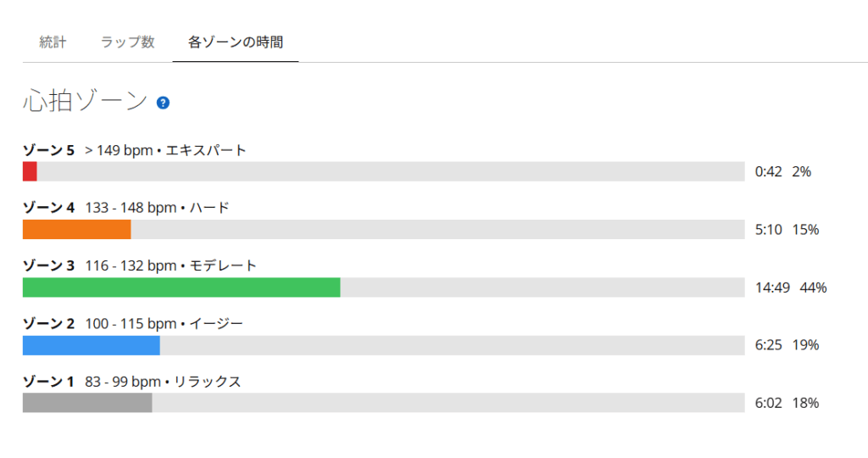Viewport: 868px width, 458px height.
Task: Click the 心拍ゾーン heading
Action: [x=86, y=101]
